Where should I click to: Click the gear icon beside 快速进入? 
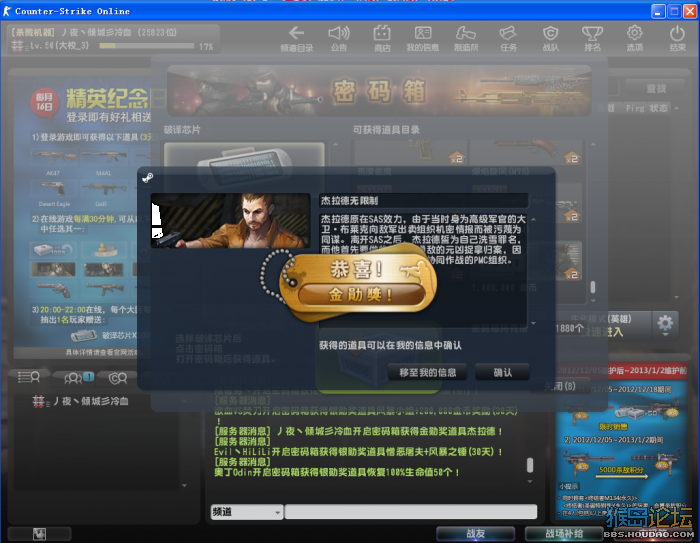665,322
